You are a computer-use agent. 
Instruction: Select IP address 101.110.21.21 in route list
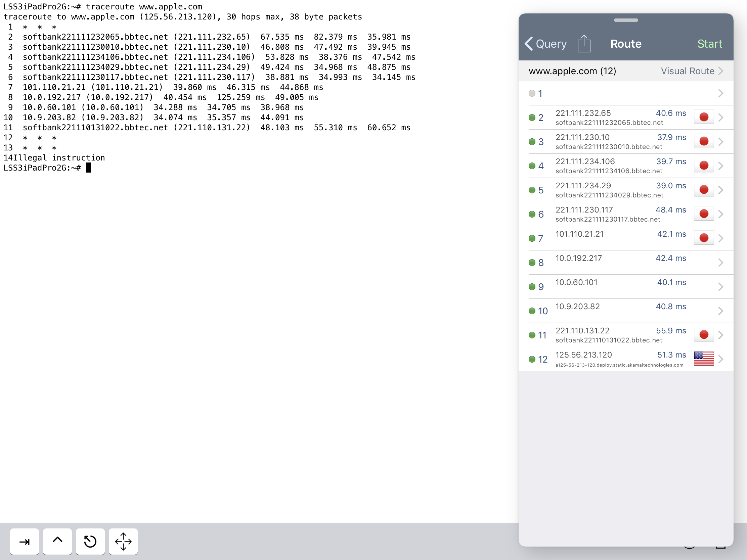pyautogui.click(x=579, y=234)
